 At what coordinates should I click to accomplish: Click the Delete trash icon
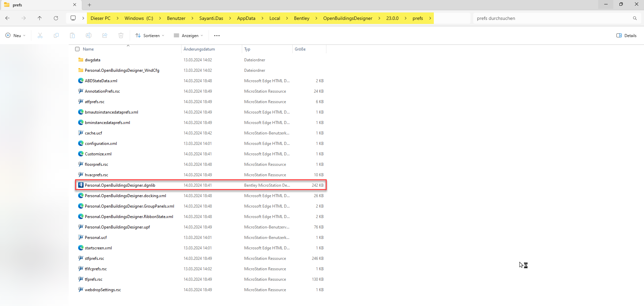[121, 35]
